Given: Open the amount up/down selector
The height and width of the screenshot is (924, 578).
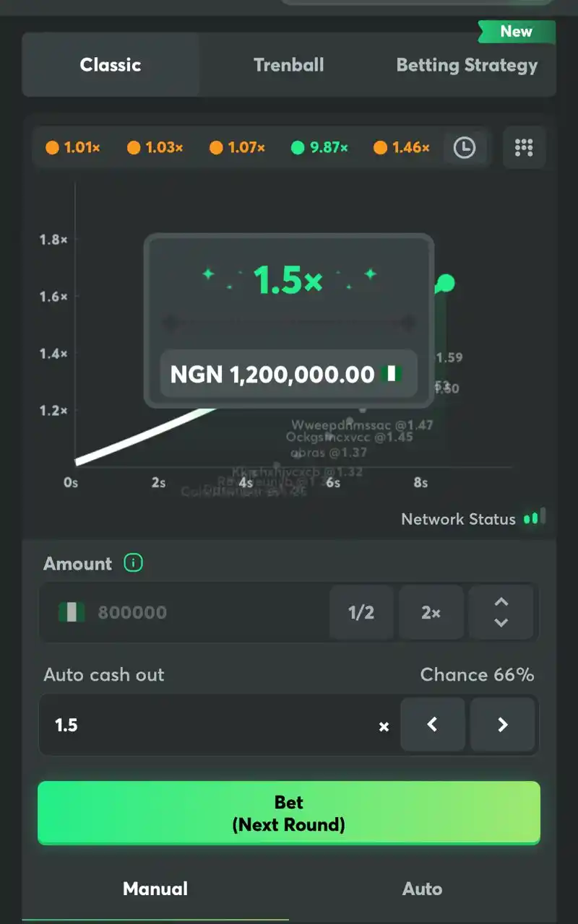Looking at the screenshot, I should coord(501,612).
